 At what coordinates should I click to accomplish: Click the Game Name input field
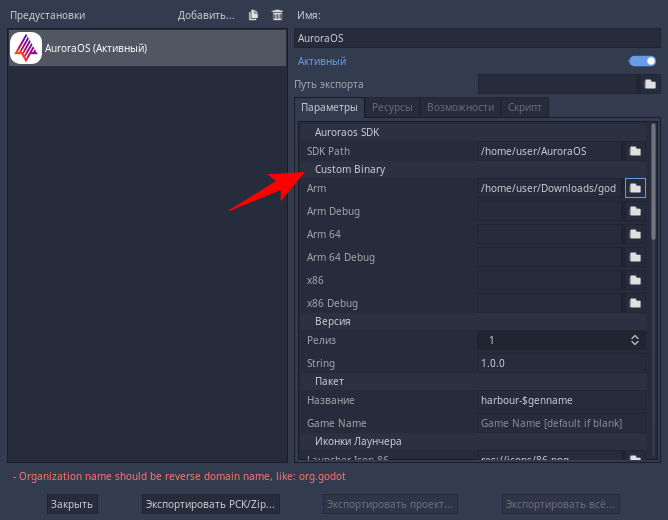tap(561, 423)
